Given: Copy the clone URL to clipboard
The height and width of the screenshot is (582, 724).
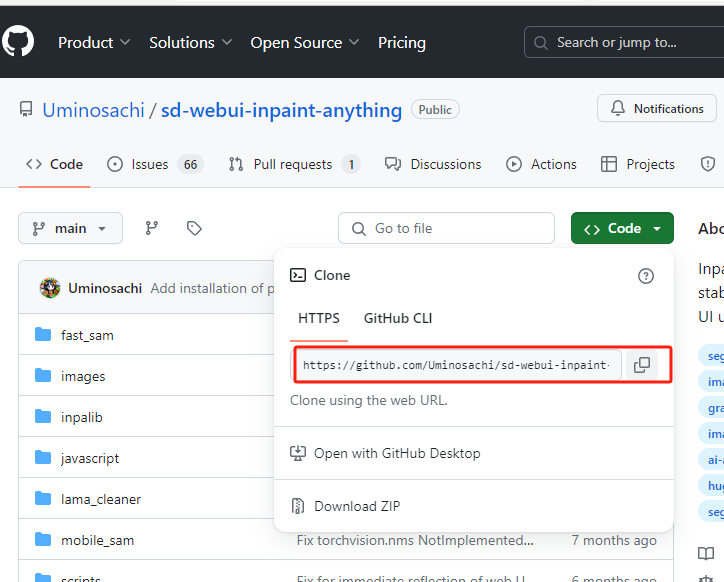Looking at the screenshot, I should tap(642, 365).
